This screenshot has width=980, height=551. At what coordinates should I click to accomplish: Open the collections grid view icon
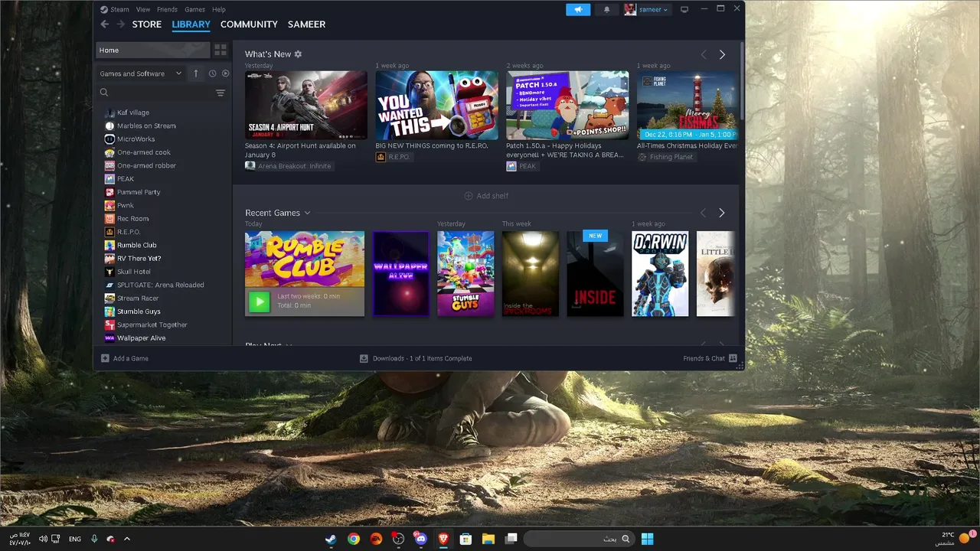coord(220,50)
